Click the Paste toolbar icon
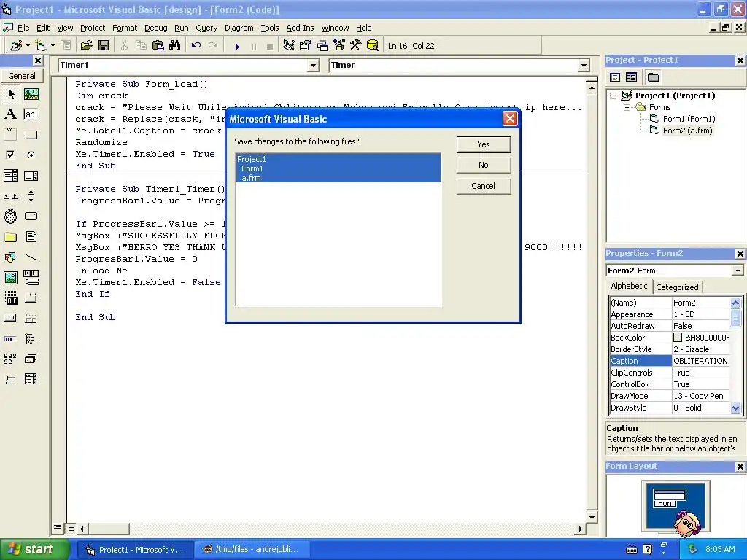 point(158,46)
